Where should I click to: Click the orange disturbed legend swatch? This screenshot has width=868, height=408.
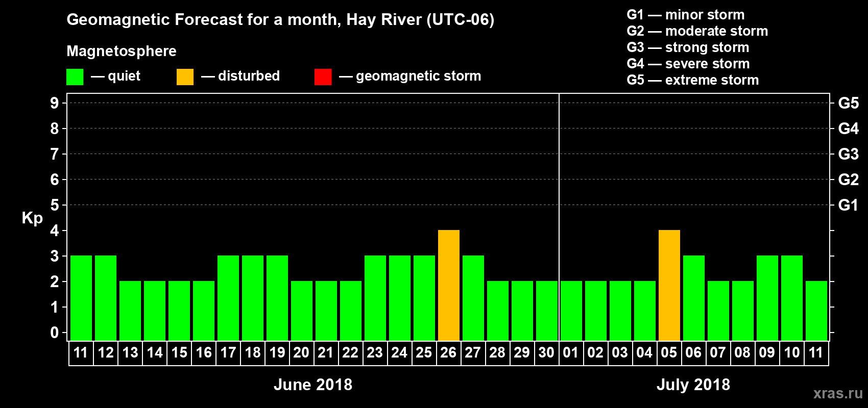[185, 77]
